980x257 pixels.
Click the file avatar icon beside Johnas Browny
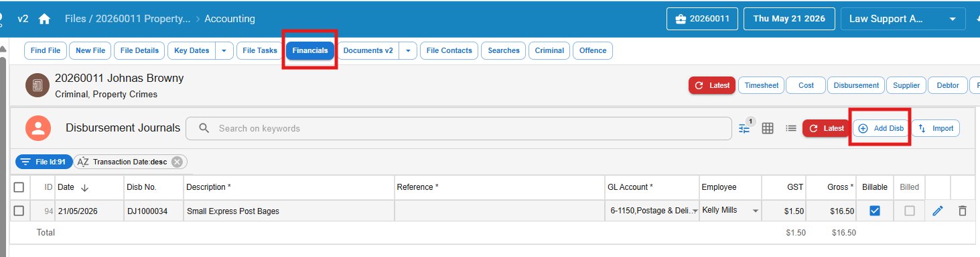pos(38,85)
